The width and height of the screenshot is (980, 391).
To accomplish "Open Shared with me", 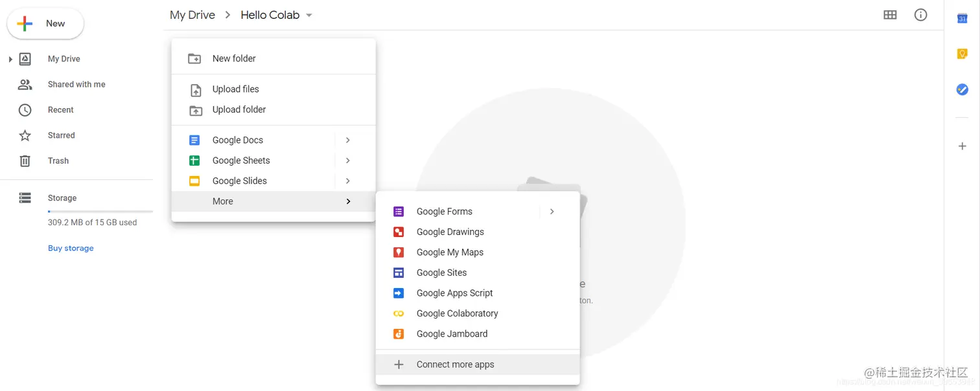I will 76,84.
